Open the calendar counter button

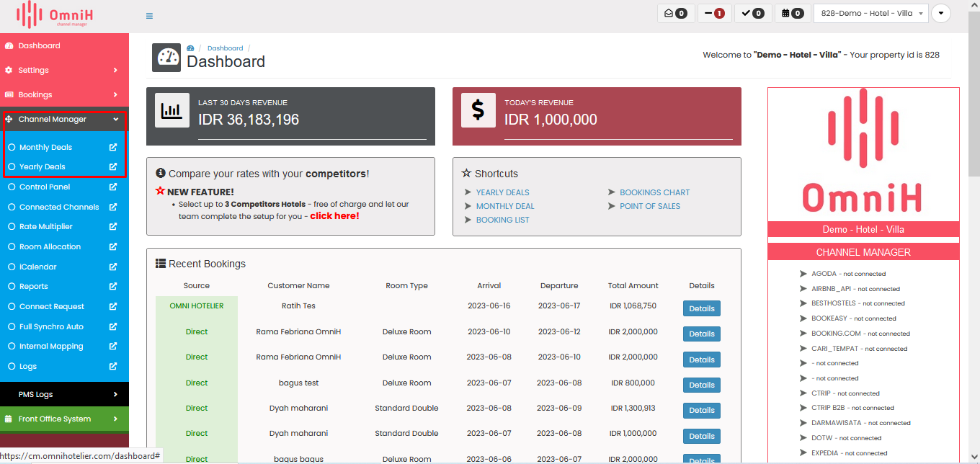(x=793, y=13)
